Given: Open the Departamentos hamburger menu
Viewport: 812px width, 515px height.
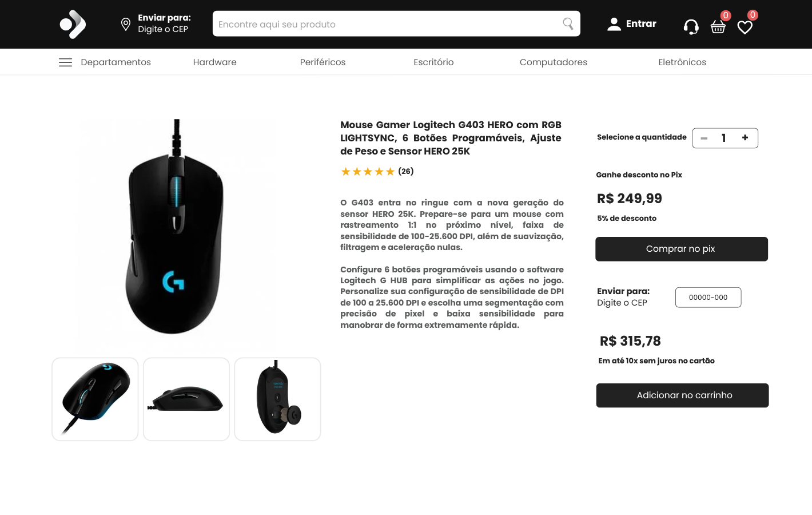Looking at the screenshot, I should click(x=65, y=62).
